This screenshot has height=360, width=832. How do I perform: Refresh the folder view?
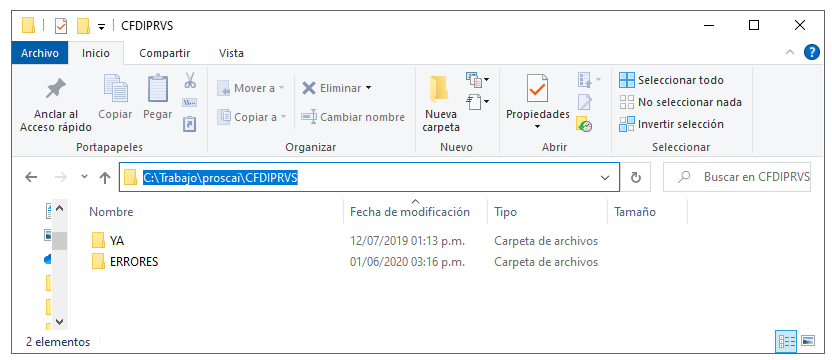point(636,177)
